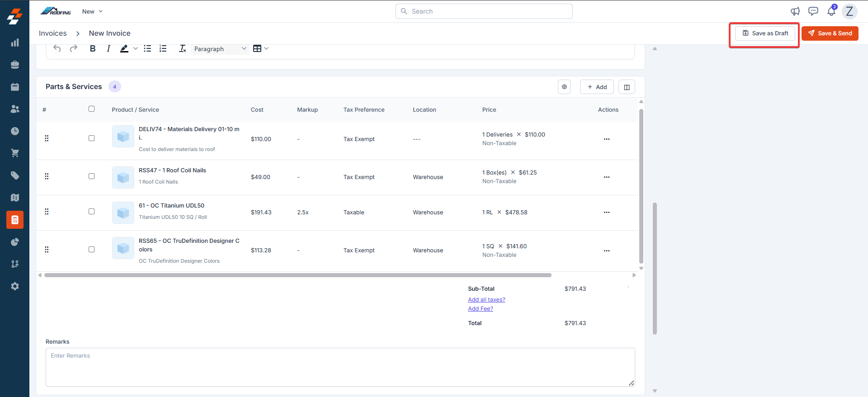Open actions menu for RSS47 row
Viewport: 868px width, 397px height.
coord(607,177)
